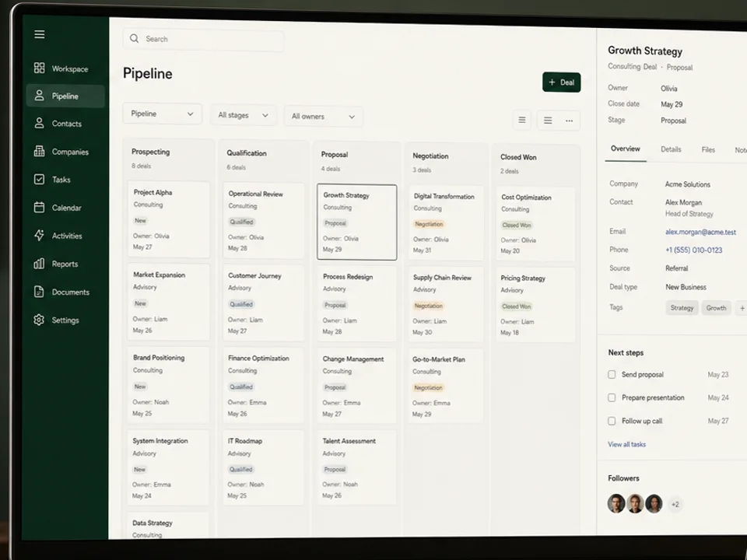Click the Tasks checkmark icon

click(x=39, y=180)
